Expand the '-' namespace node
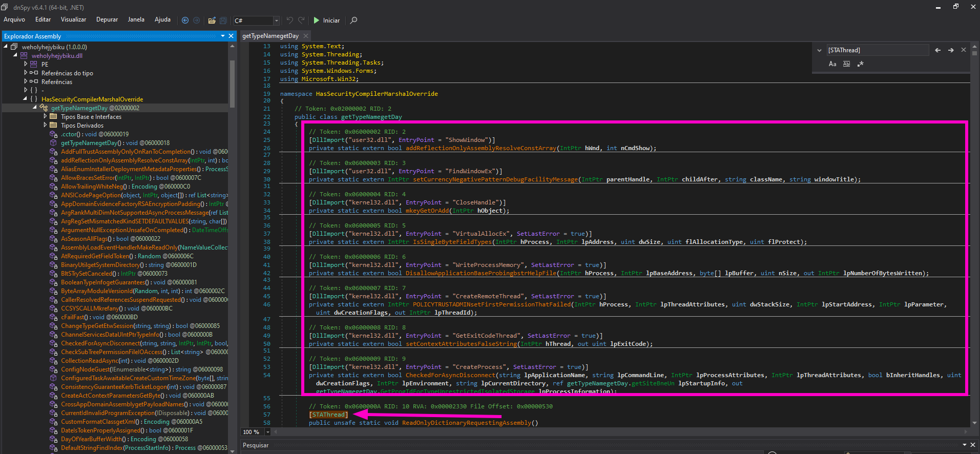 pos(26,90)
